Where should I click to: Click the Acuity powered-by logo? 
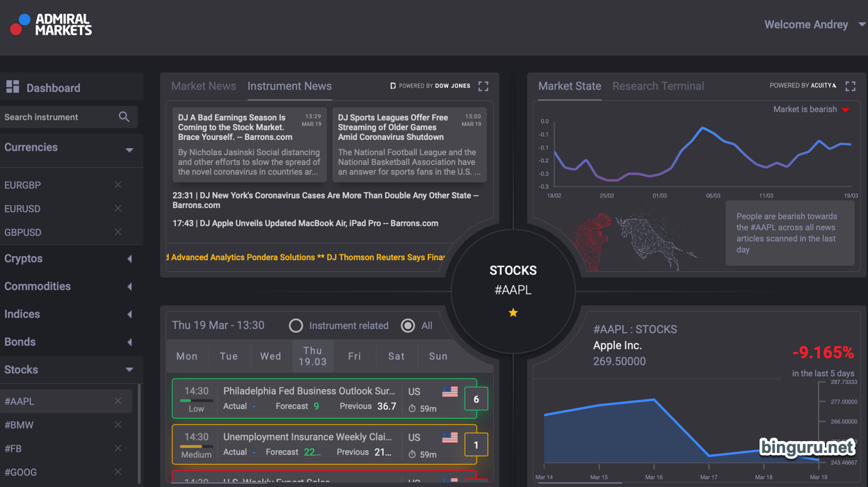(803, 86)
